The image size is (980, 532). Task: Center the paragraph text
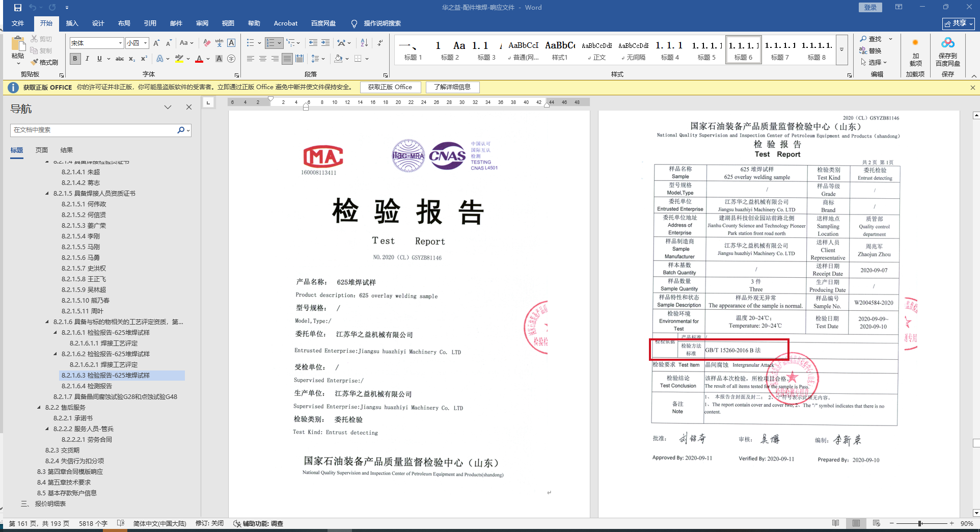[263, 59]
